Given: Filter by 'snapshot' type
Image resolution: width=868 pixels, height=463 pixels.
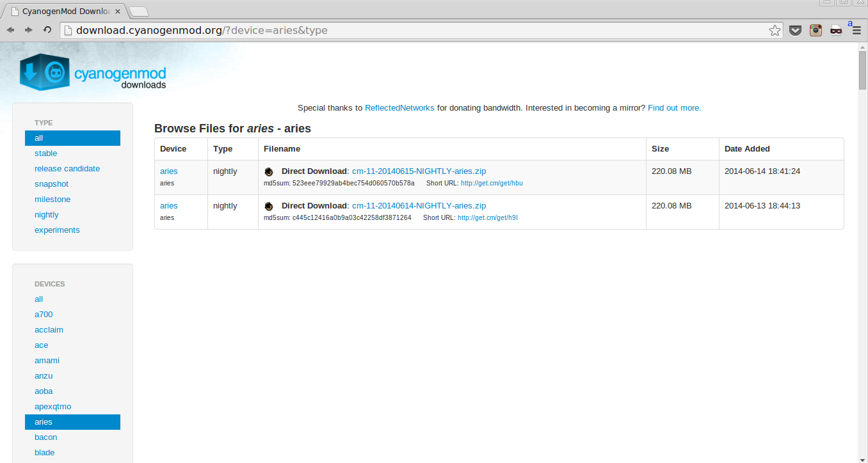Looking at the screenshot, I should click(51, 184).
